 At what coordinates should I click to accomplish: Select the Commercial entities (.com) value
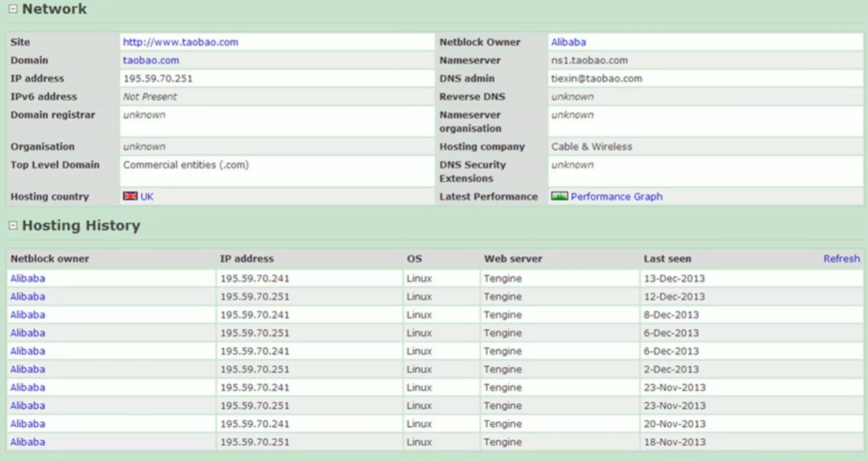click(186, 165)
